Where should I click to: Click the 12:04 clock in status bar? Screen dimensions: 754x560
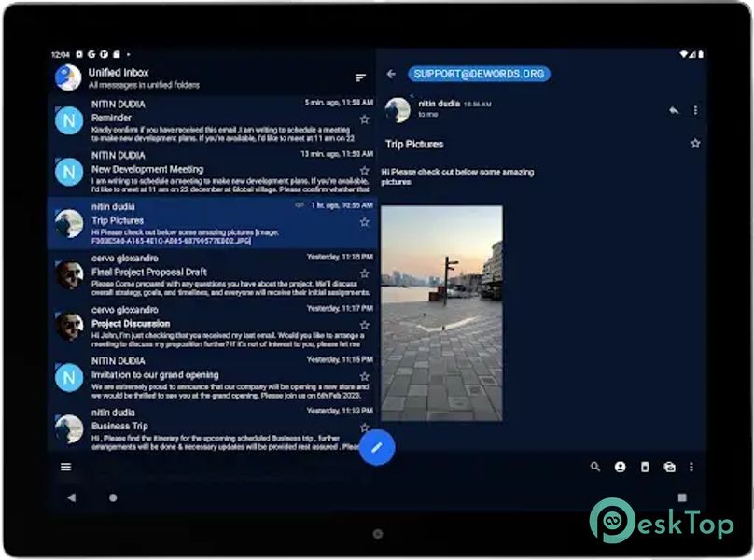pyautogui.click(x=60, y=54)
